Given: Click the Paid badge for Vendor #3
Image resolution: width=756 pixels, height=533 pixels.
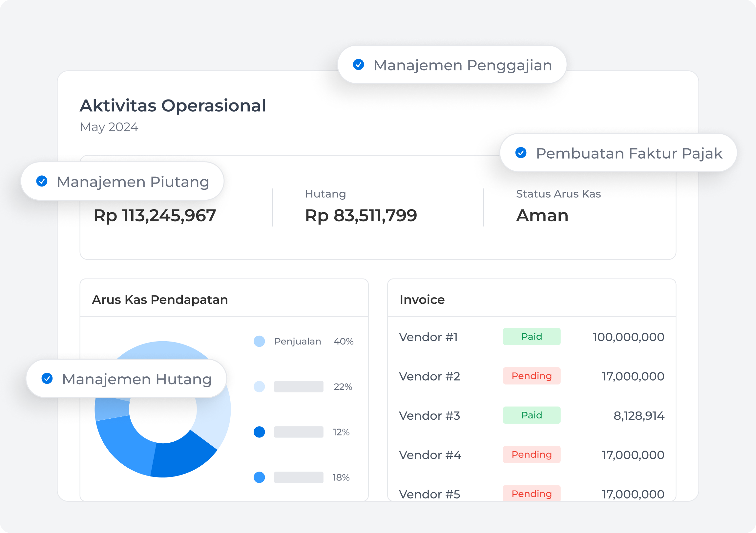Looking at the screenshot, I should pyautogui.click(x=532, y=415).
